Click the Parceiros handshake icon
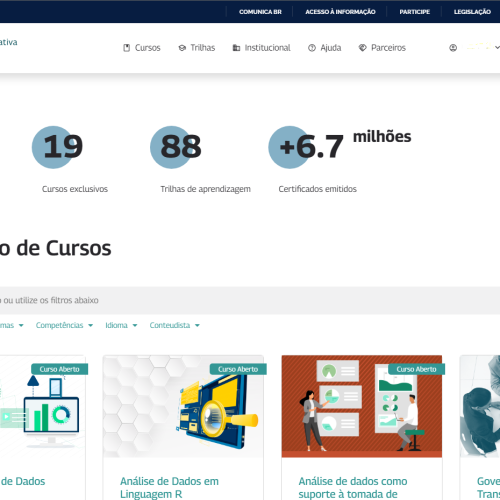The height and width of the screenshot is (500, 500). click(363, 48)
